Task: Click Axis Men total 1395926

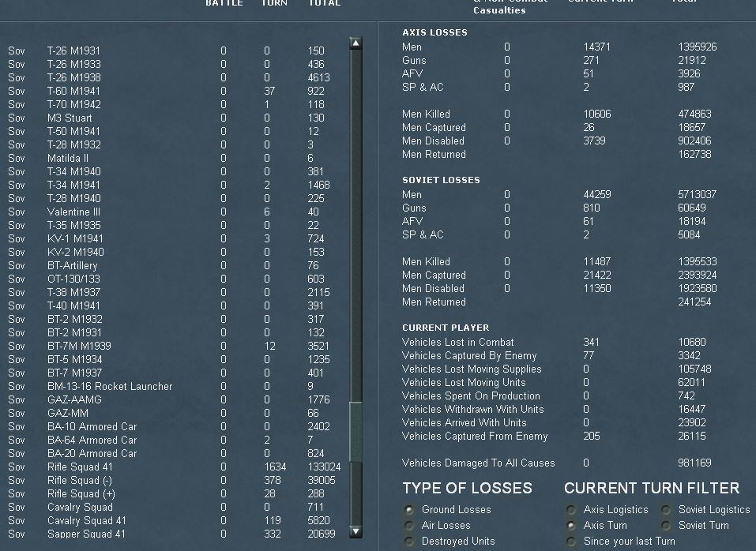Action: click(698, 47)
